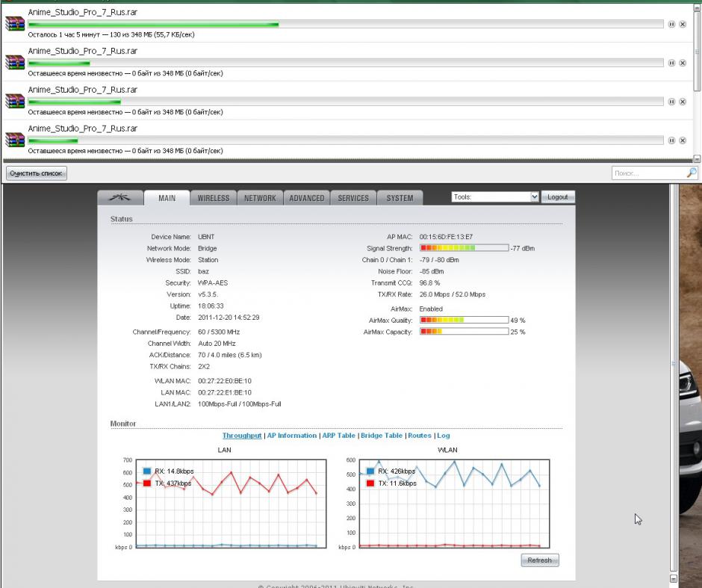The width and height of the screenshot is (702, 588).
Task: Pause the third download in the list
Action: pos(671,102)
